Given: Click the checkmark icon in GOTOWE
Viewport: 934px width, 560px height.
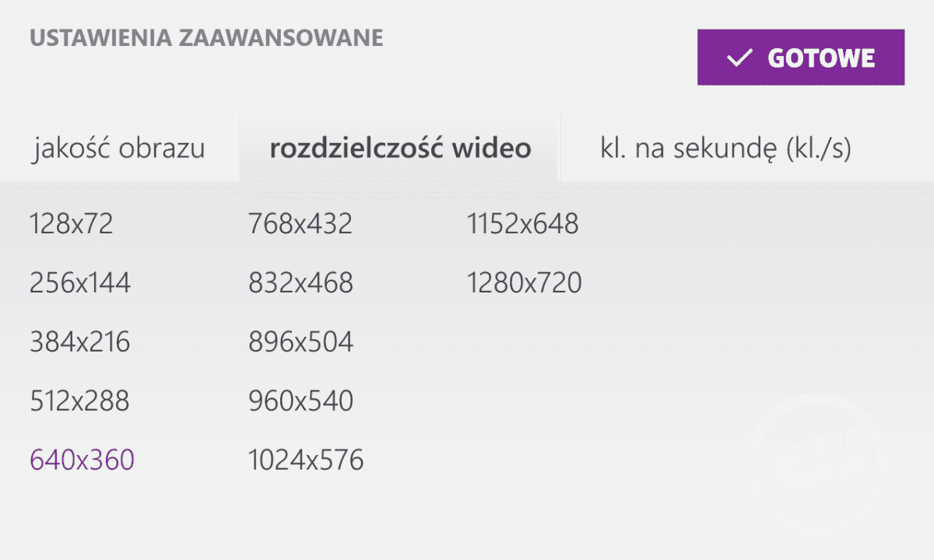Looking at the screenshot, I should coord(738,58).
